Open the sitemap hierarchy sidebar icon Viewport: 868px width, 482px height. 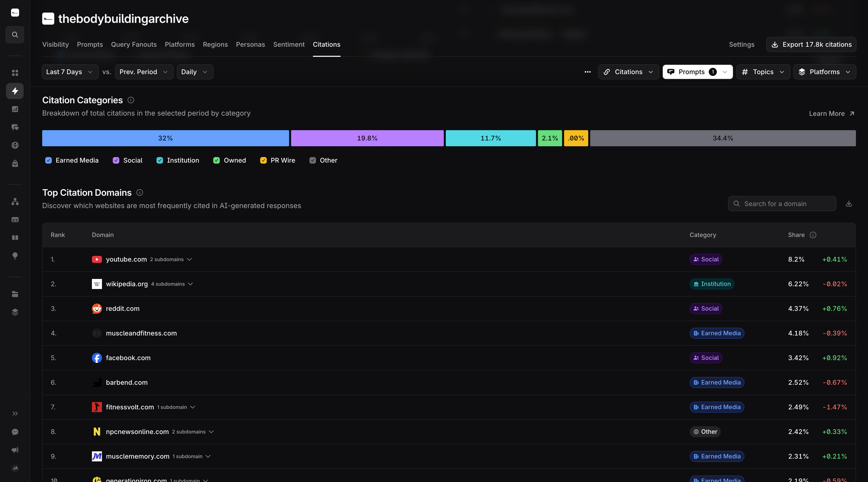[15, 202]
